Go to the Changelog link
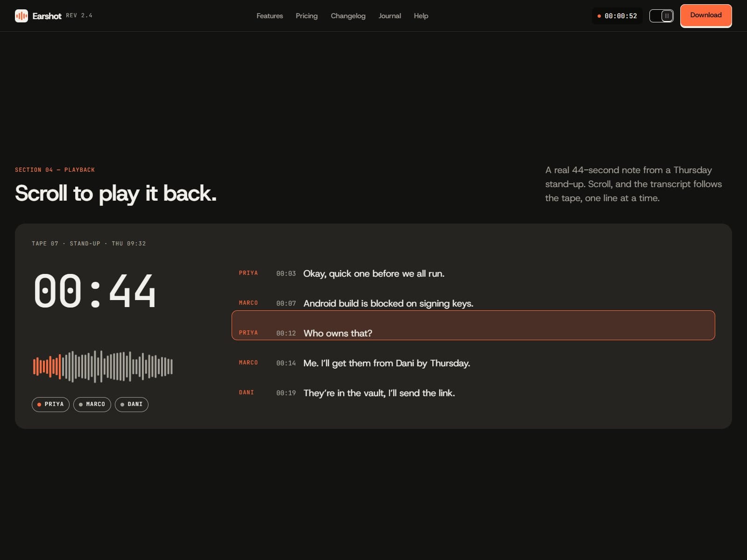 coord(348,16)
